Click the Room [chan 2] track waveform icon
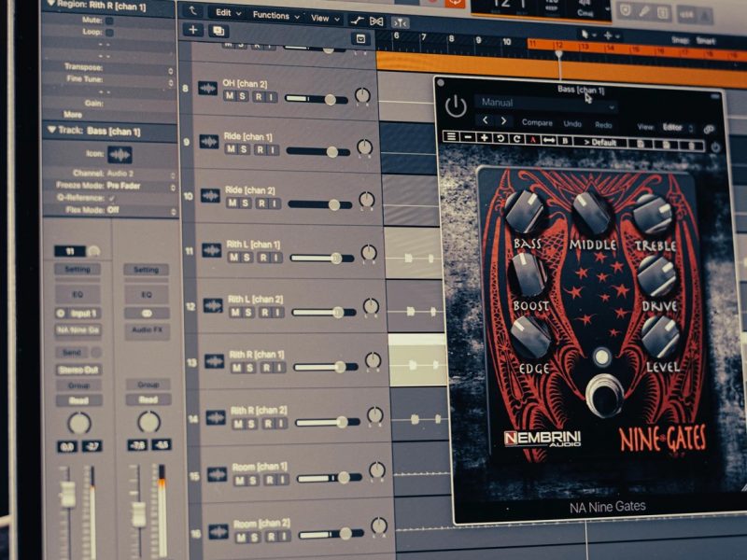Screen dimensions: 747x560 [x=218, y=532]
